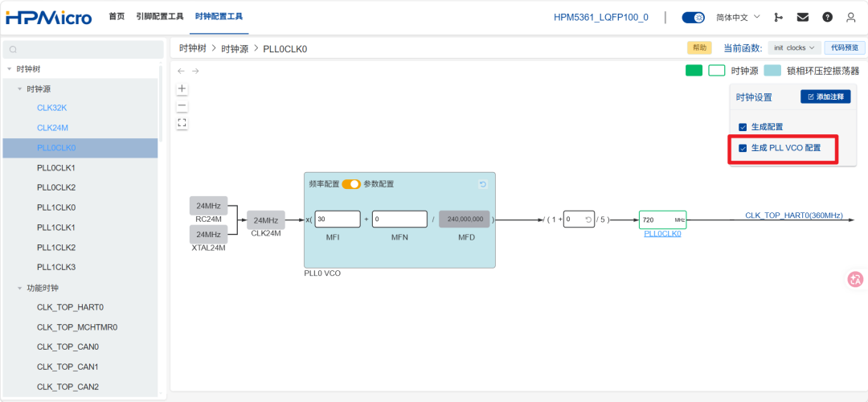Open the user account icon
This screenshot has width=868, height=402.
point(851,17)
